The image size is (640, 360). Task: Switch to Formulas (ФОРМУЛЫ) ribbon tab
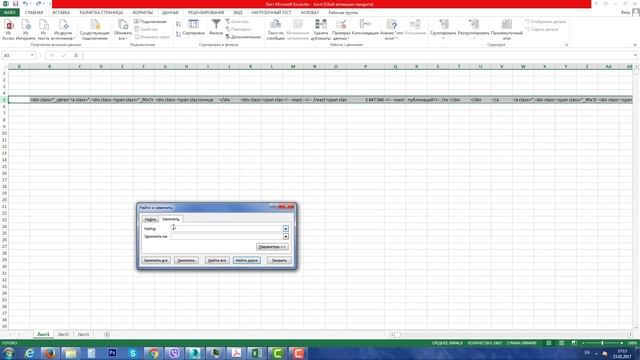142,12
